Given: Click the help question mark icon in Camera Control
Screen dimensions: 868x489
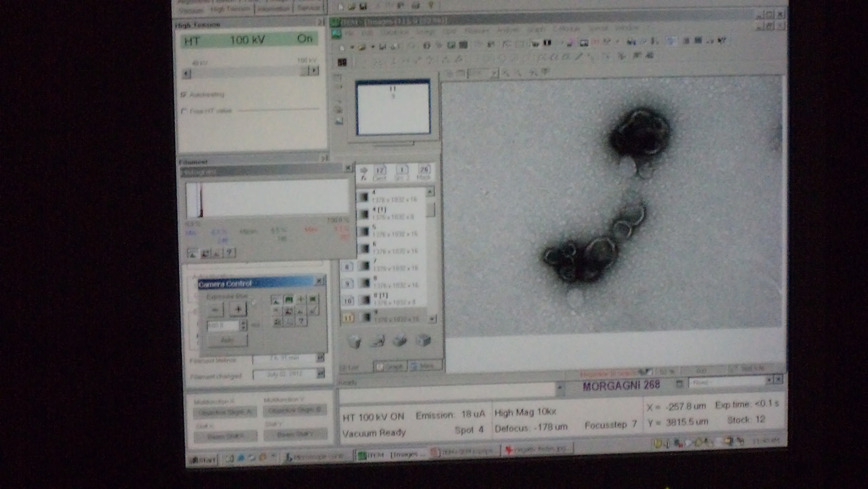Looking at the screenshot, I should pyautogui.click(x=300, y=321).
